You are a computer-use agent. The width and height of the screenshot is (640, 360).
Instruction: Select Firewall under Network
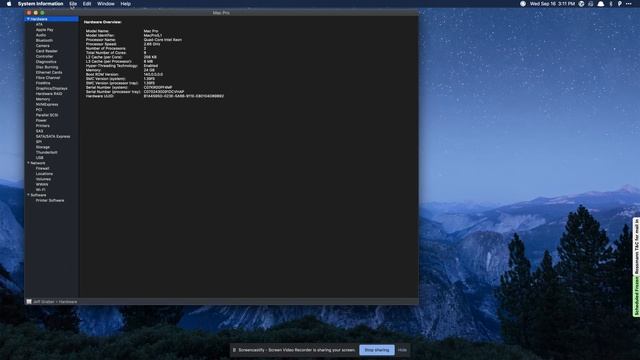42,168
